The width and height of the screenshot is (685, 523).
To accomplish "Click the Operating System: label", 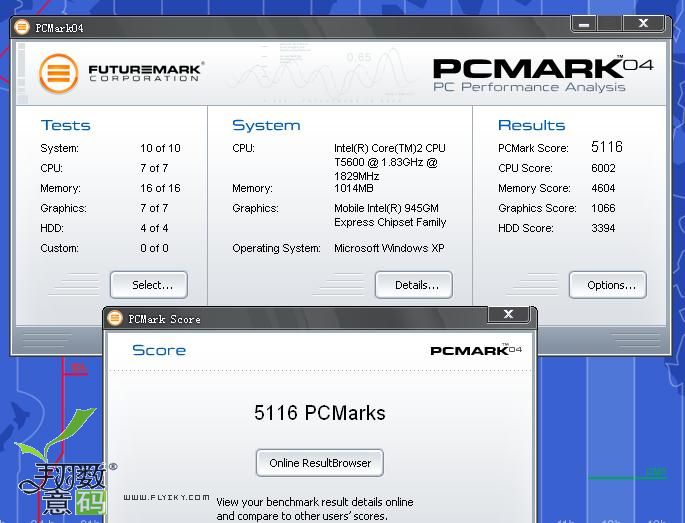I will (277, 248).
